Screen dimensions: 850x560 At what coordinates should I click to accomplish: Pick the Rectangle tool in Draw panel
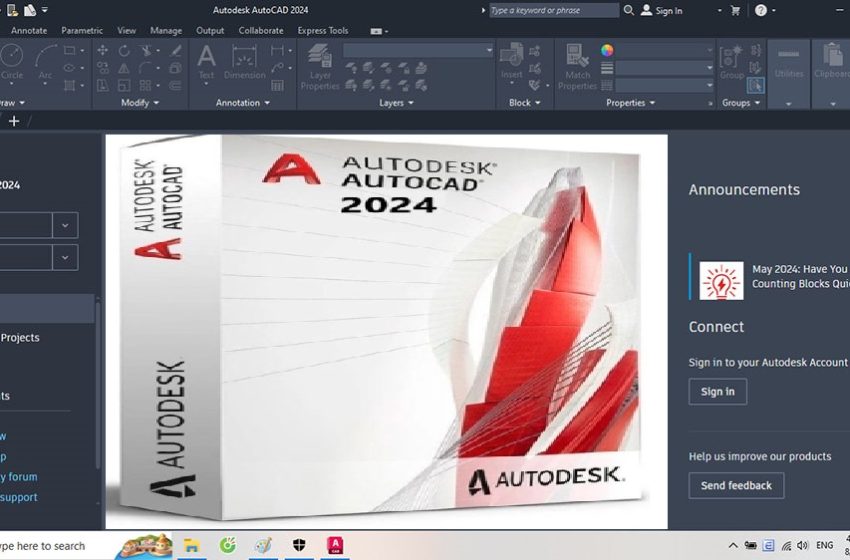tap(70, 51)
